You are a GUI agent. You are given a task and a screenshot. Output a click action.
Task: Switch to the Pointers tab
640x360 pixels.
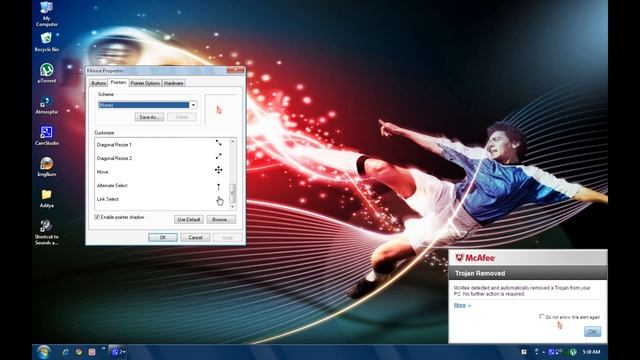[x=118, y=82]
